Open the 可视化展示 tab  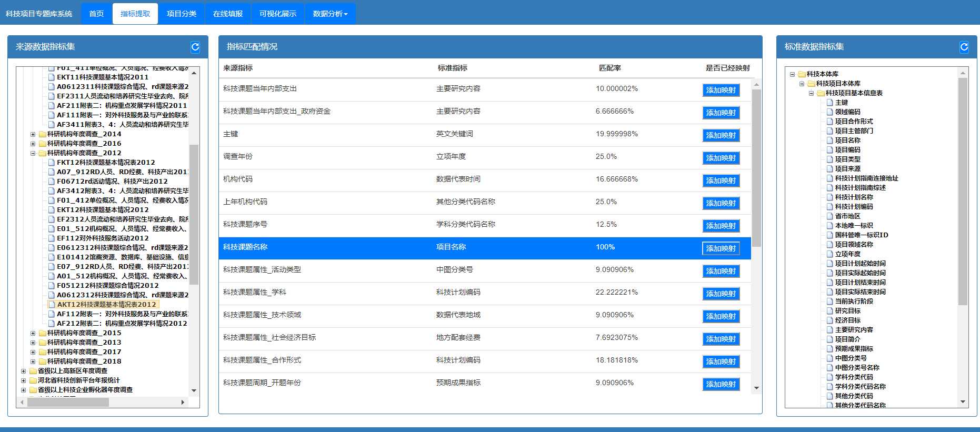pos(278,14)
